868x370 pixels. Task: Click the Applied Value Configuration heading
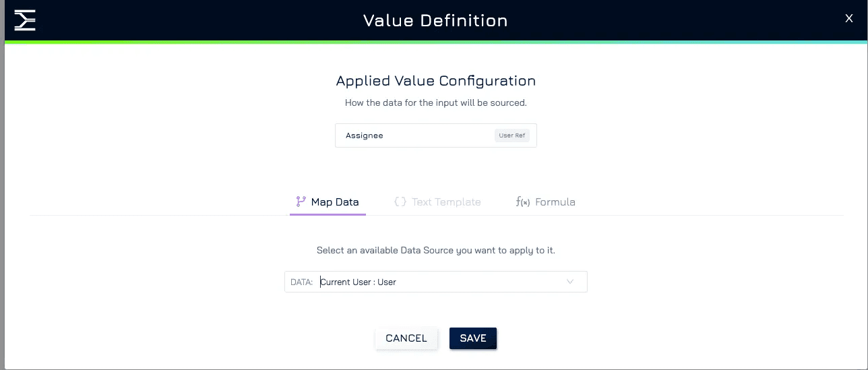(436, 81)
